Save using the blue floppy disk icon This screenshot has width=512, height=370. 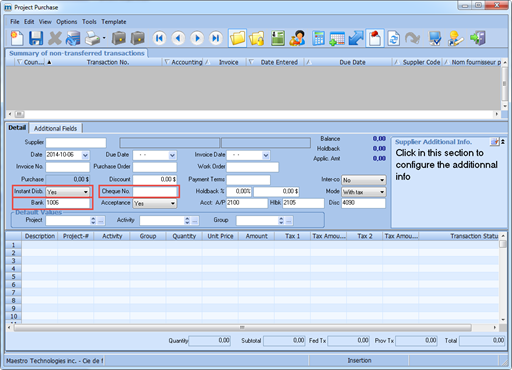[36, 38]
